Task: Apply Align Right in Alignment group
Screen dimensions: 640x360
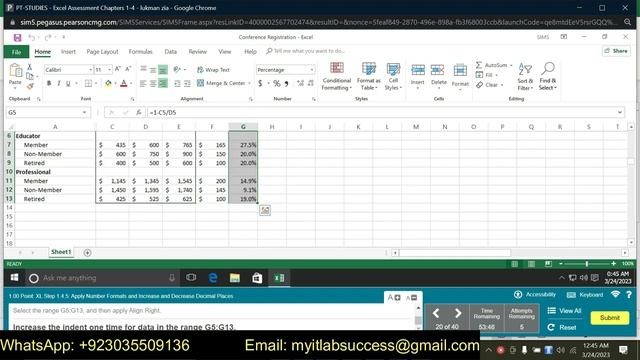Action: coord(163,83)
